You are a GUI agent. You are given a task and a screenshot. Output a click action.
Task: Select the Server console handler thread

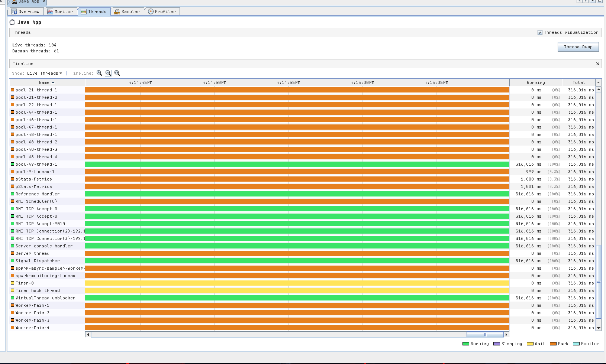point(302,246)
